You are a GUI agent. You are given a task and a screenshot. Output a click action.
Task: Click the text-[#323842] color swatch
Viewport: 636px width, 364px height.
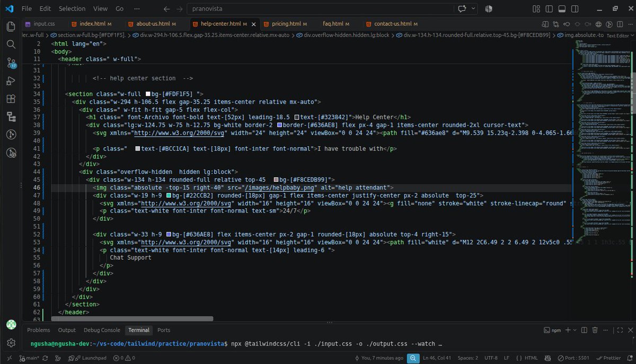[297, 117]
